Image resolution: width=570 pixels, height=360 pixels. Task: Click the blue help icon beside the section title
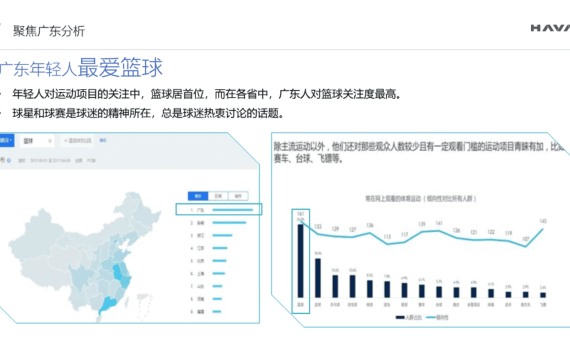pos(8,160)
